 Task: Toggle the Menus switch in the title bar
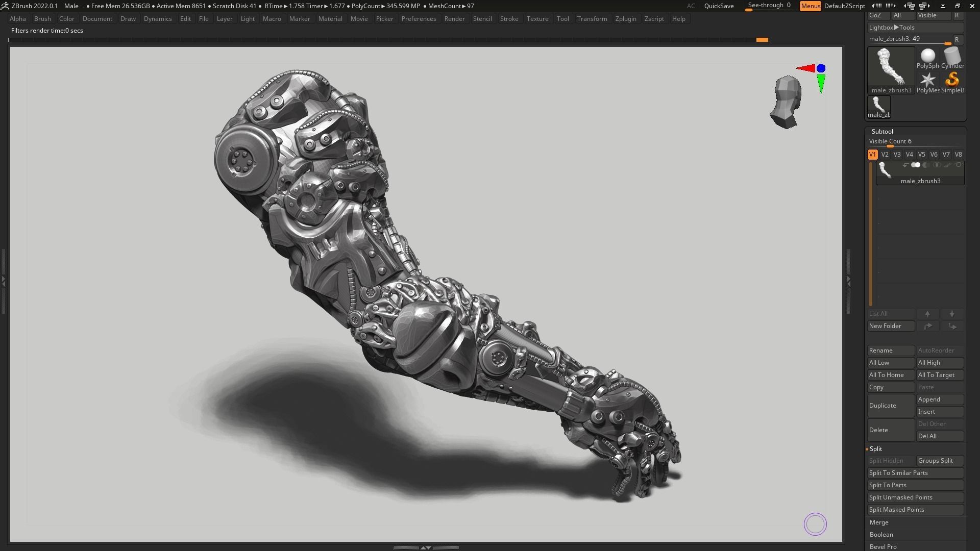811,6
